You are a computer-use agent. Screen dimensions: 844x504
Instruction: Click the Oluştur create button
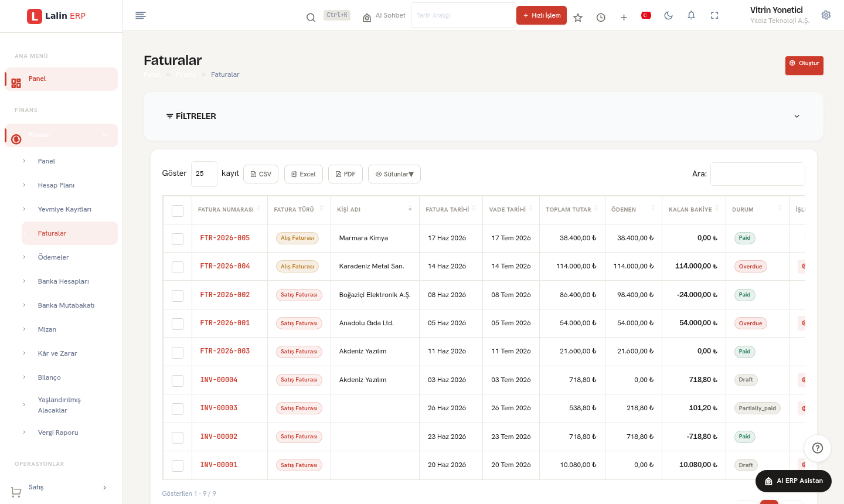pos(804,65)
